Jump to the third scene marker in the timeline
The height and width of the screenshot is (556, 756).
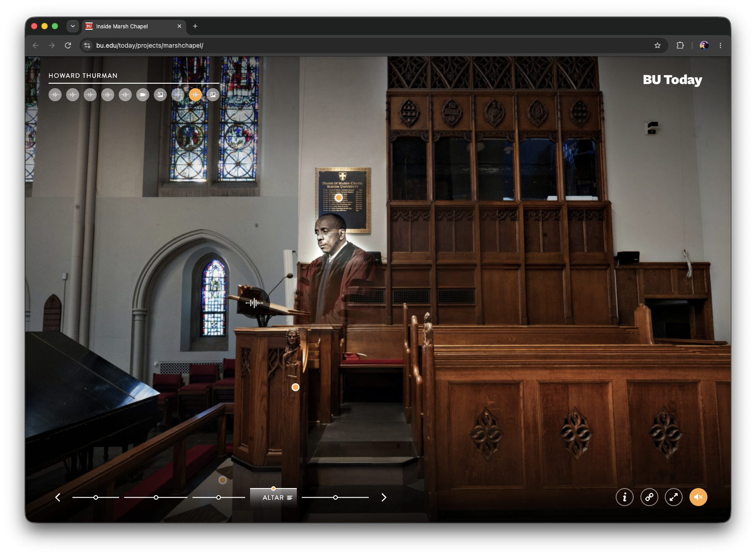click(x=219, y=498)
